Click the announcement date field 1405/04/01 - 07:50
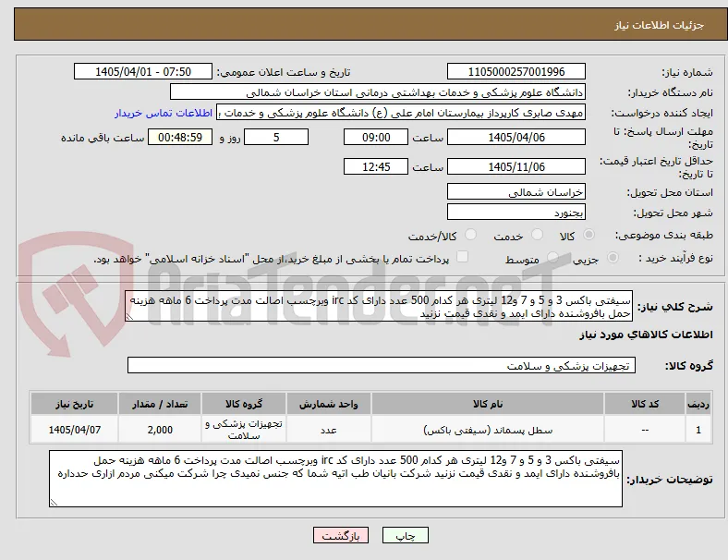 coord(143,72)
